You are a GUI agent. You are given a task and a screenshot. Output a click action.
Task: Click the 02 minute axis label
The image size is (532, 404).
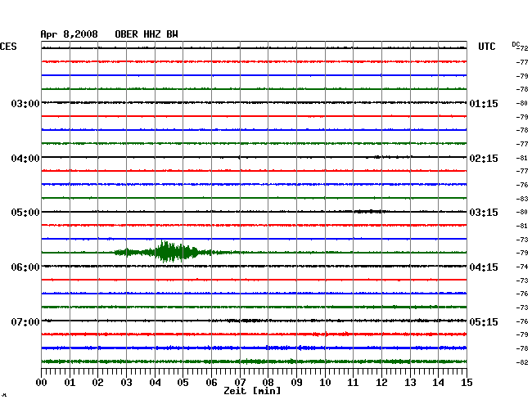(97, 383)
